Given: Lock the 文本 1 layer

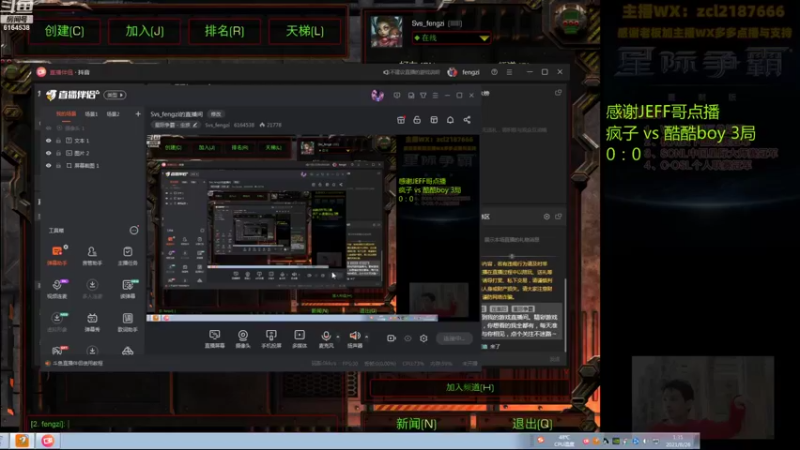Looking at the screenshot, I should 58,140.
